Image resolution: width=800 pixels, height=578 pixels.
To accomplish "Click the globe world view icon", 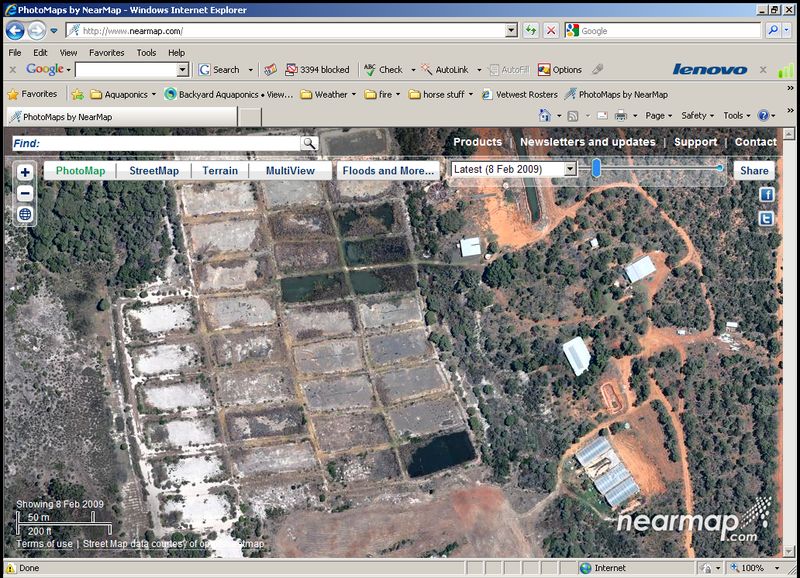I will point(25,214).
